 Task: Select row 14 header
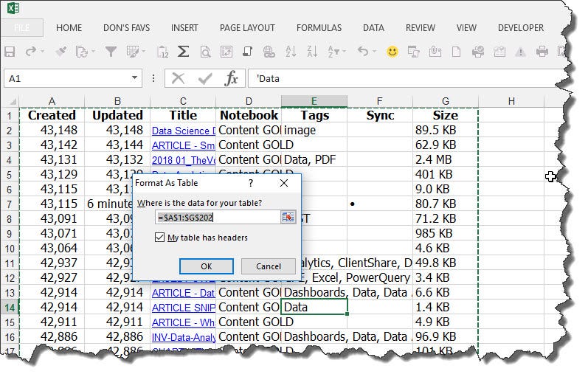point(10,308)
